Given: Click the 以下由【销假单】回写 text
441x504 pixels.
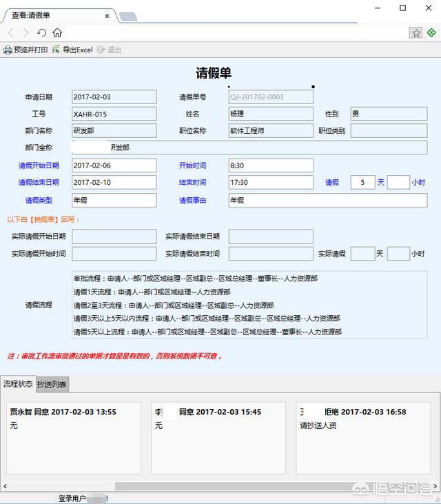Looking at the screenshot, I should tap(43, 219).
